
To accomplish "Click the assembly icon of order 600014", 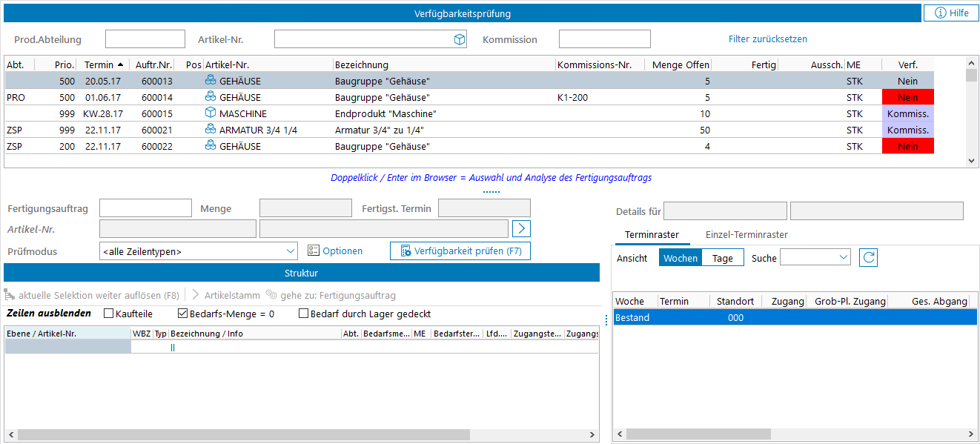I will pyautogui.click(x=211, y=97).
